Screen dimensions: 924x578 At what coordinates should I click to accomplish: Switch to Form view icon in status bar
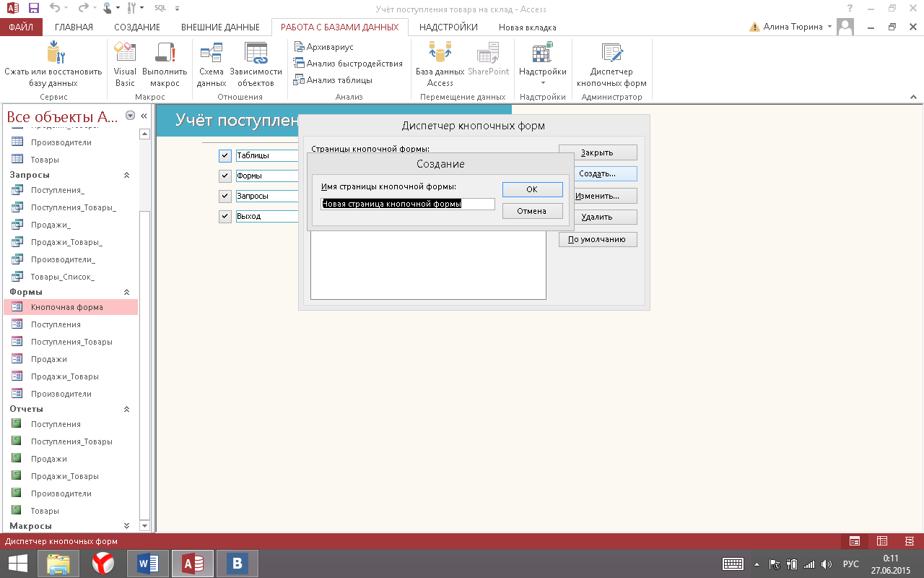coord(855,540)
